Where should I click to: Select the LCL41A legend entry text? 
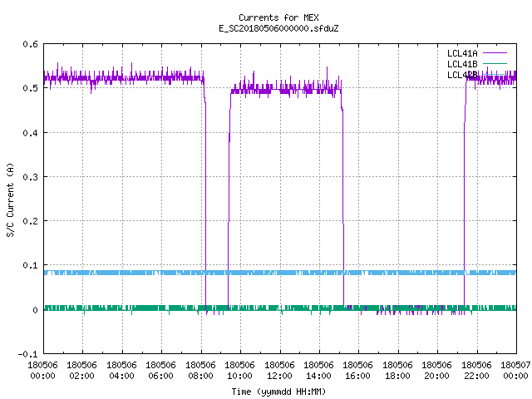(x=462, y=53)
